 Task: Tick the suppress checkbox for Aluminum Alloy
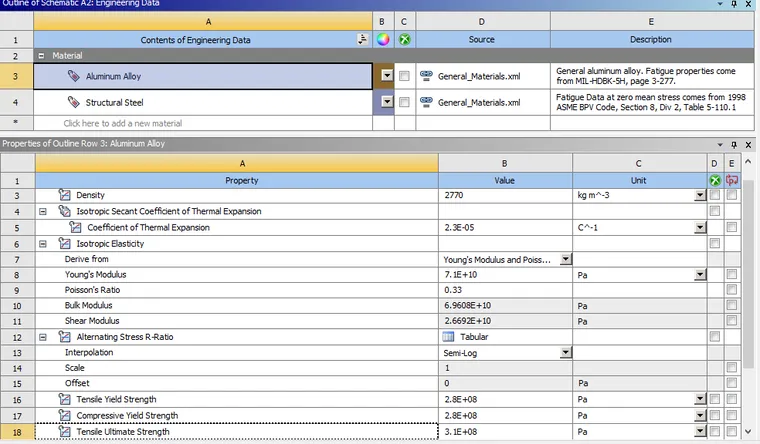pos(404,76)
